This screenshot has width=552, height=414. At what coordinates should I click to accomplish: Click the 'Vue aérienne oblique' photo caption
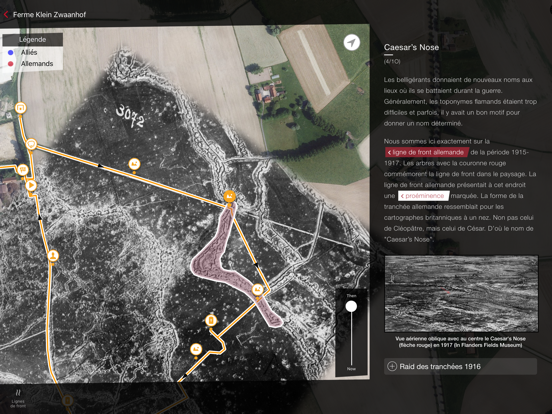click(x=460, y=342)
